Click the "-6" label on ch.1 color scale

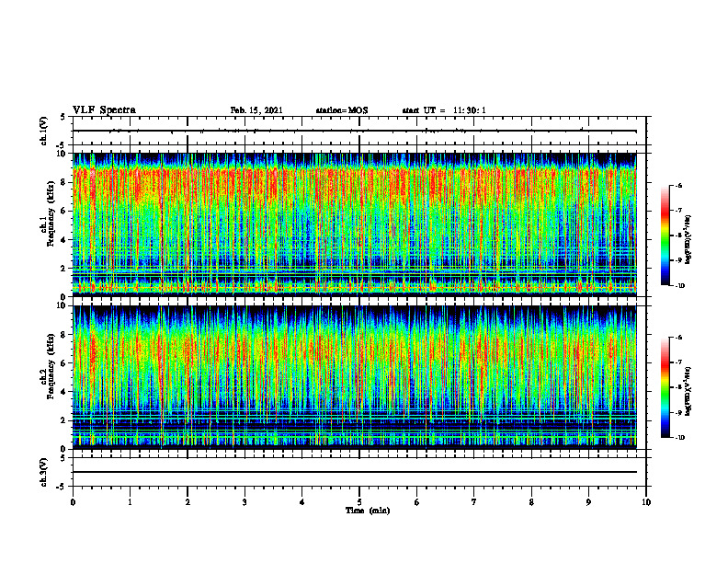[x=678, y=186]
